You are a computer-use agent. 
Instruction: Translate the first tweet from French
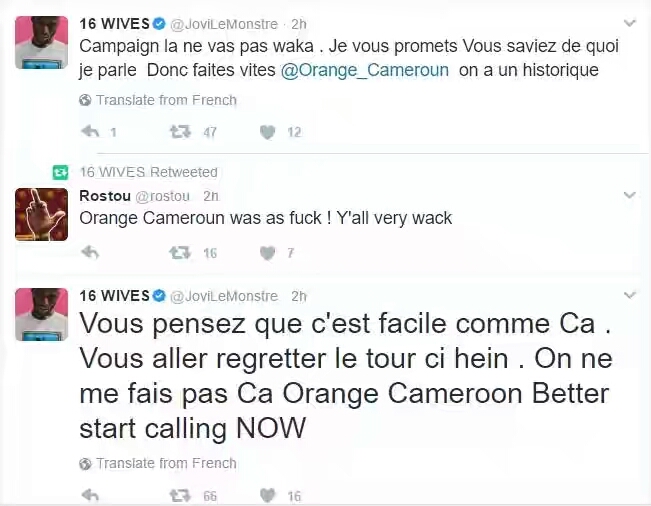158,100
